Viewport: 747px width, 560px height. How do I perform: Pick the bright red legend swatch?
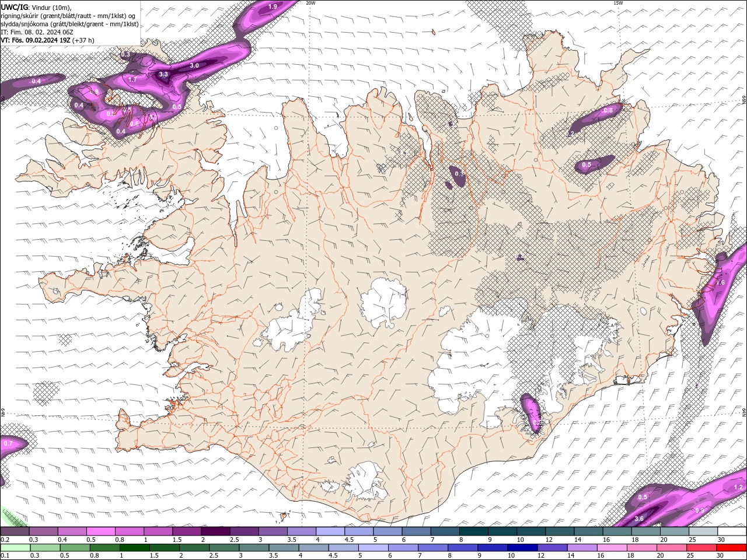(x=732, y=548)
